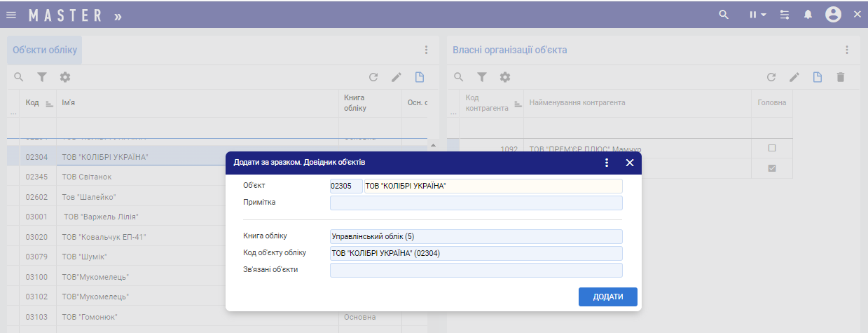Open settings gear in Об'єкти обліку toolbar

(65, 77)
